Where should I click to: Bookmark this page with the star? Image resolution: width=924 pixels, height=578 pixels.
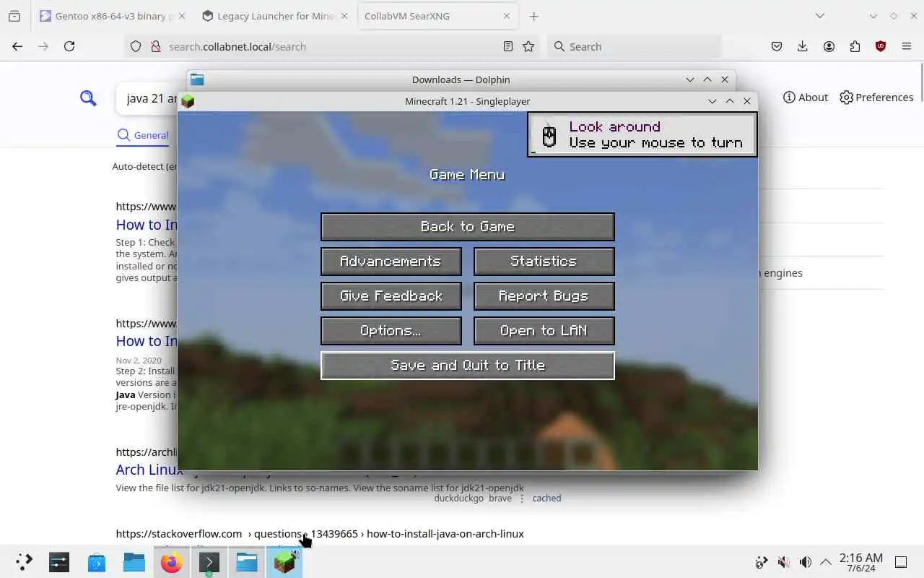coord(528,46)
